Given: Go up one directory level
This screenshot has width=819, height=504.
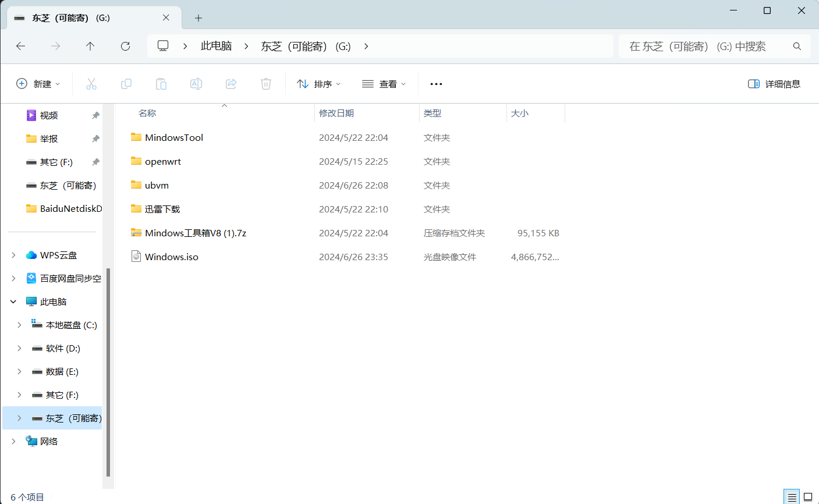Looking at the screenshot, I should coord(90,46).
